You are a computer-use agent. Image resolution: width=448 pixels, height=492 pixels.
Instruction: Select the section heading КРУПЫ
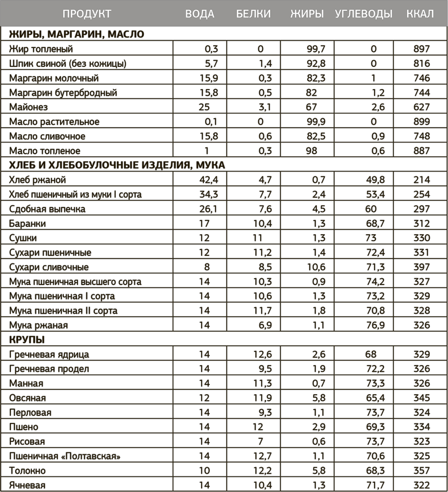27,340
